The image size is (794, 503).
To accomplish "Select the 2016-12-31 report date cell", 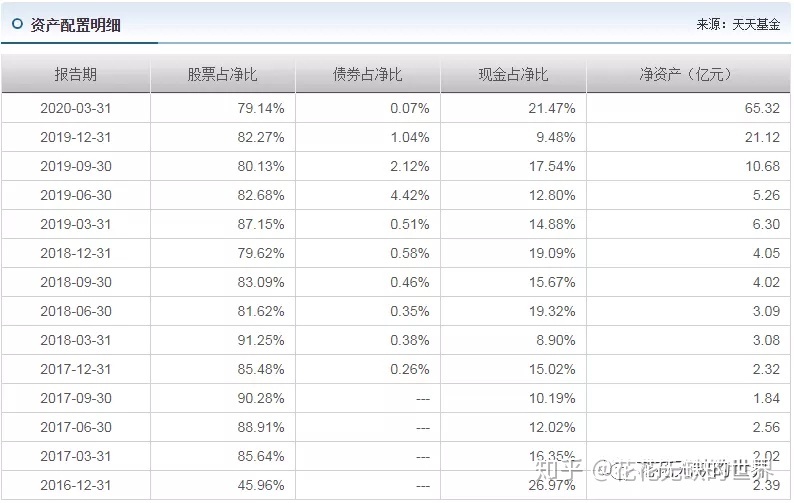I will click(x=76, y=485).
